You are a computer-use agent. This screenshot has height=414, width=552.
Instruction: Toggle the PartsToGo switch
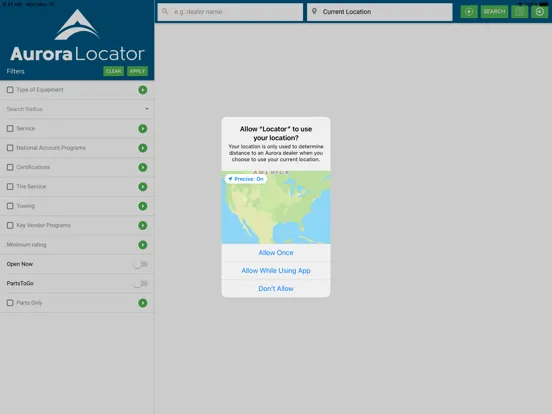pos(140,283)
